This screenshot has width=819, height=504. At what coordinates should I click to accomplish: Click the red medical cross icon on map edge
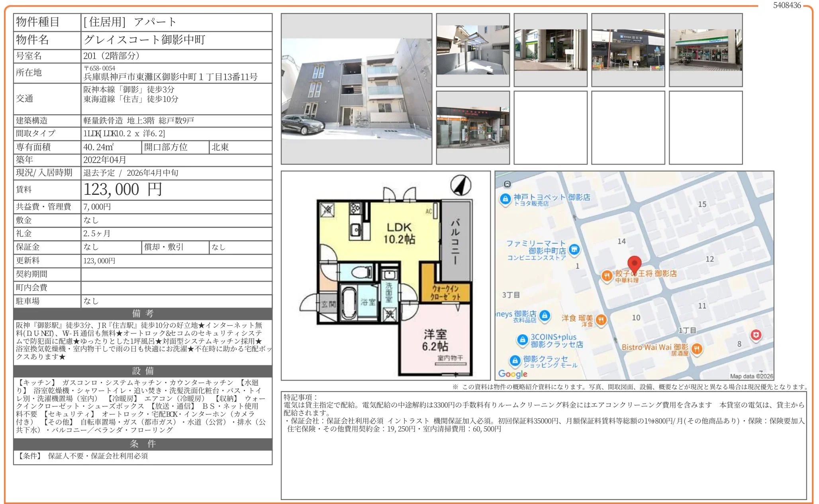756,335
